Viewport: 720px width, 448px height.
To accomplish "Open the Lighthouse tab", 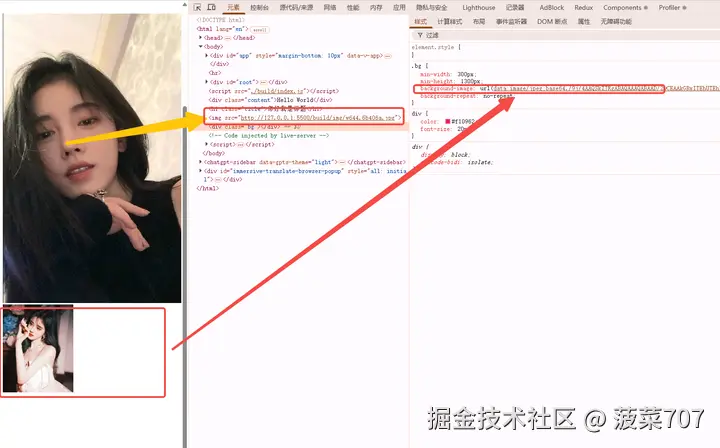I will [478, 8].
